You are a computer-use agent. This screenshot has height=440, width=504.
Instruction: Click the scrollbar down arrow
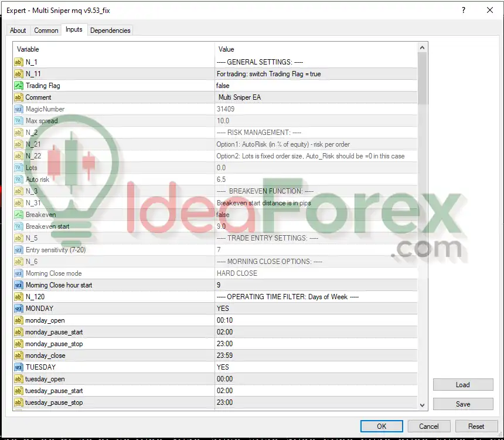click(x=423, y=405)
